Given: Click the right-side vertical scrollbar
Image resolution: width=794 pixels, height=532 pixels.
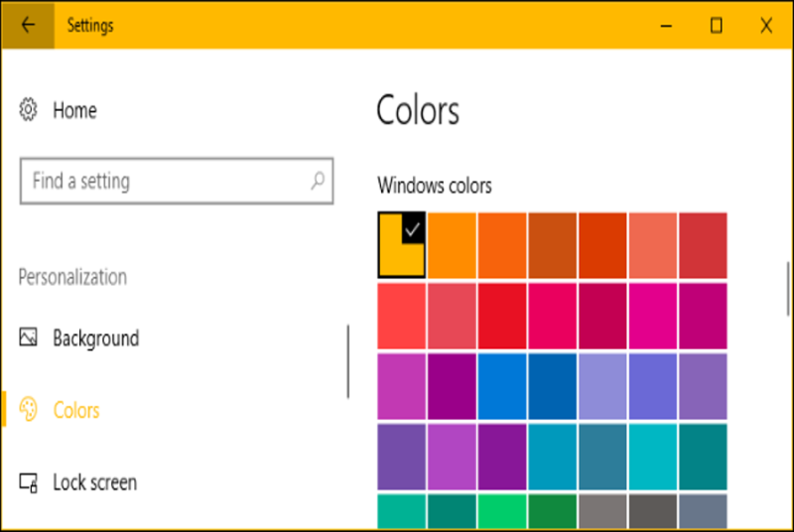Looking at the screenshot, I should pos(788,289).
